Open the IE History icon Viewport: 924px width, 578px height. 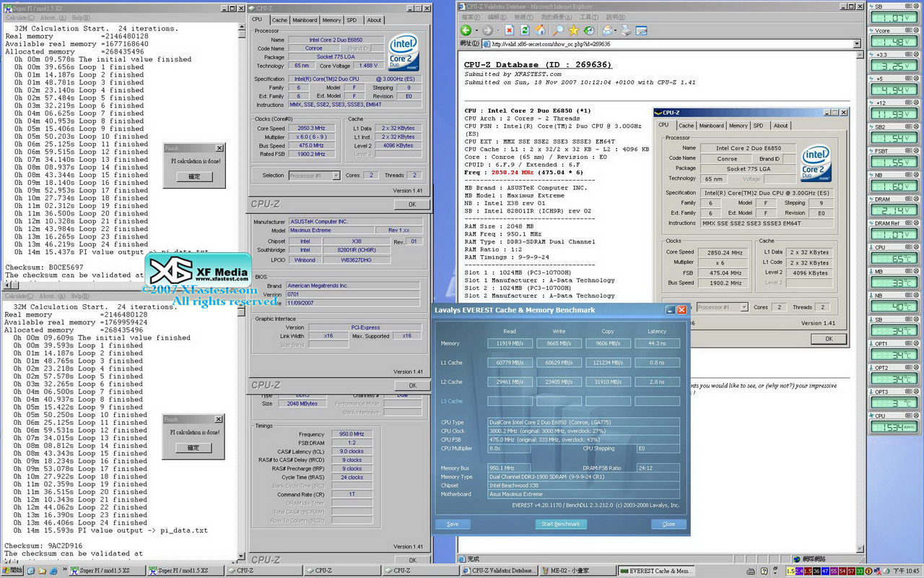point(589,30)
